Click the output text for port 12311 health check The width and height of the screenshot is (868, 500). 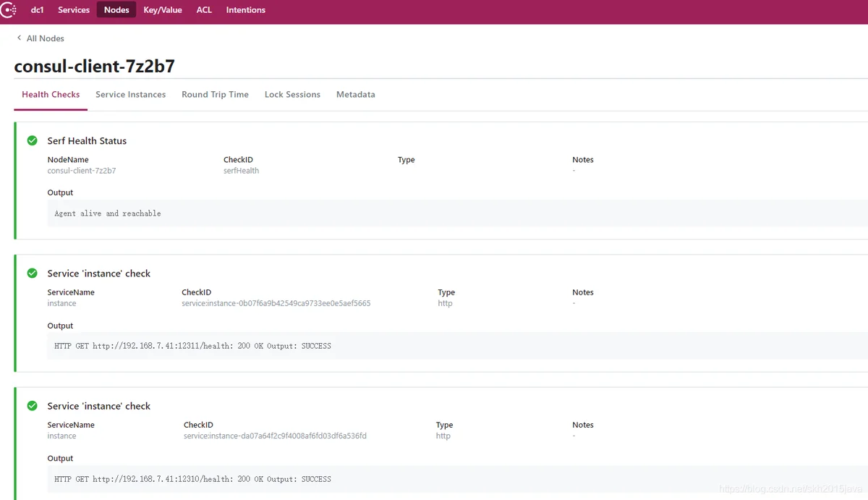tap(192, 346)
